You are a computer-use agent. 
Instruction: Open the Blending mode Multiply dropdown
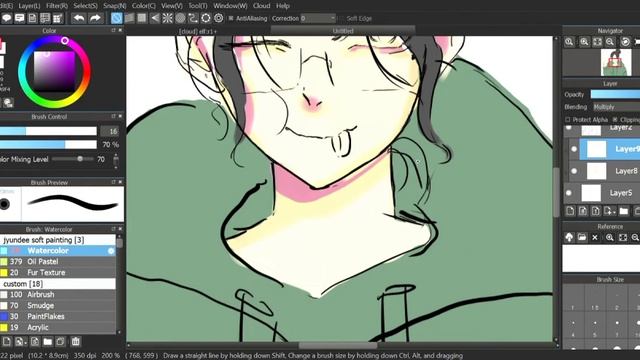616,107
